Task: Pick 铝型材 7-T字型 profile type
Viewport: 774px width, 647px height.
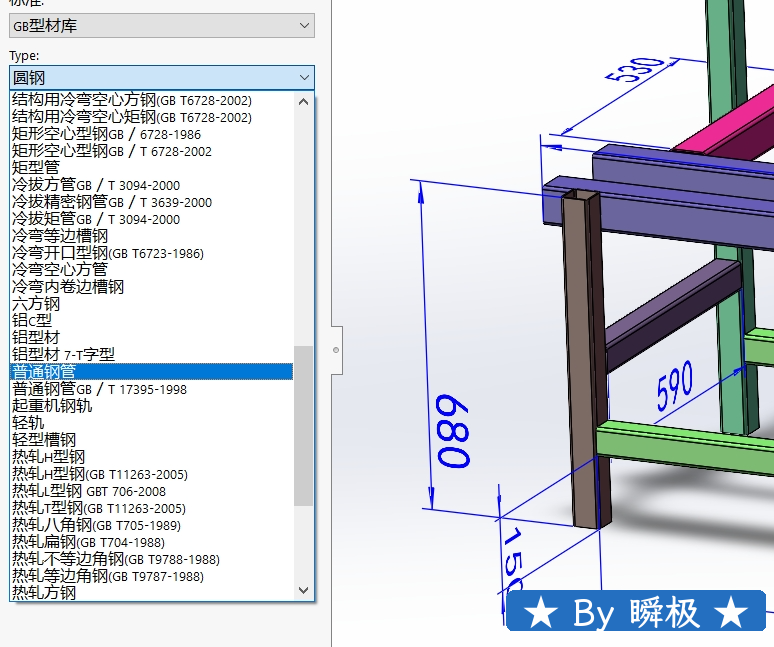Action: coord(63,354)
